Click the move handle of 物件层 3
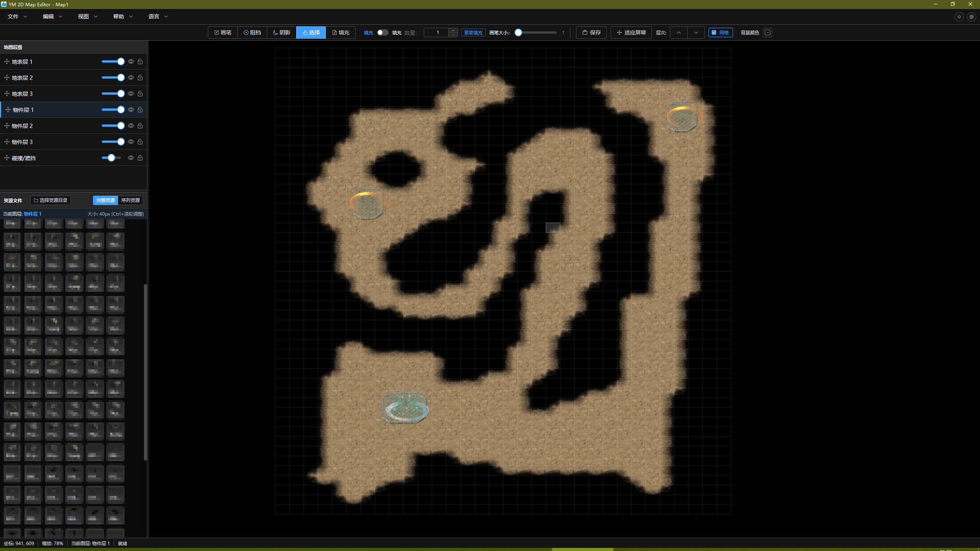This screenshot has height=551, width=980. (7, 142)
